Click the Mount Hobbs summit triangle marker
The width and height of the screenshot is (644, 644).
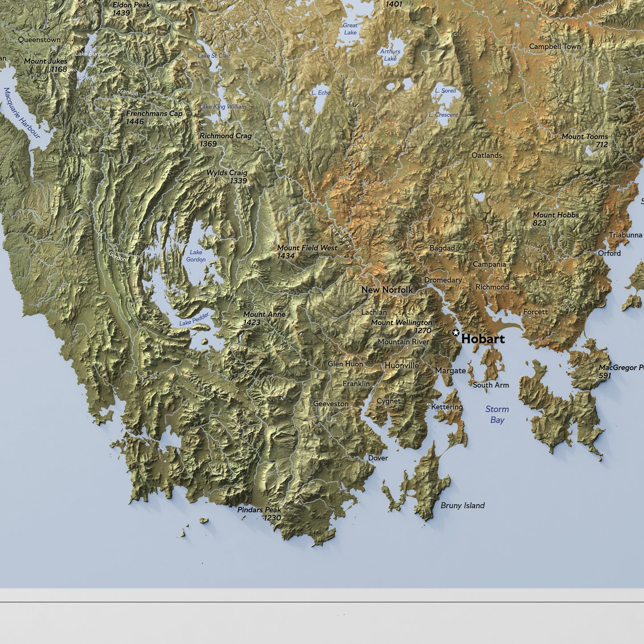click(530, 228)
